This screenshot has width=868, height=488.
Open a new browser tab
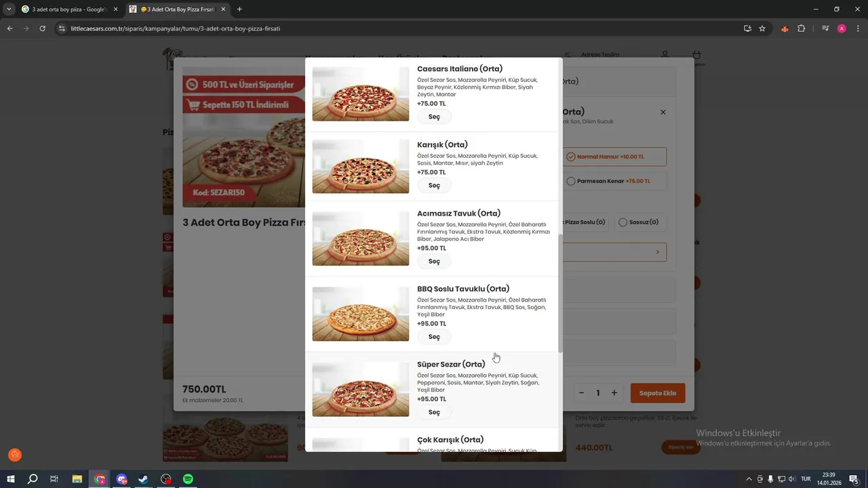click(239, 9)
